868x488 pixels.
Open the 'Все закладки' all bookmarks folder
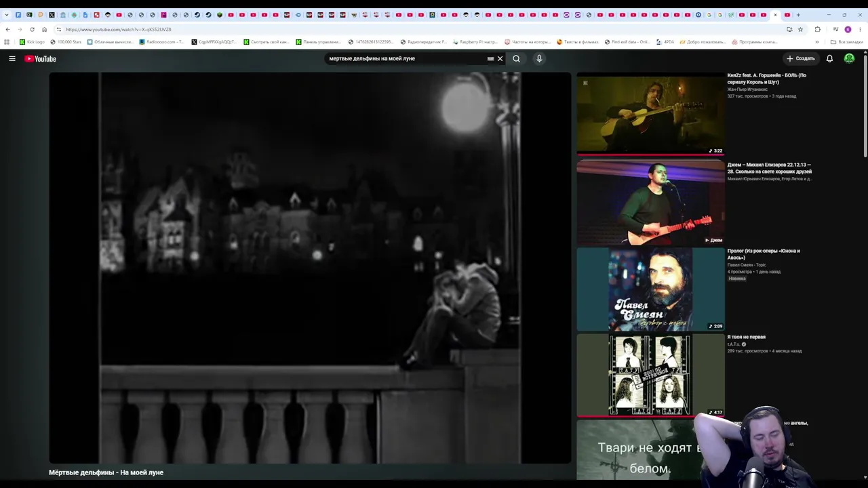pos(847,42)
